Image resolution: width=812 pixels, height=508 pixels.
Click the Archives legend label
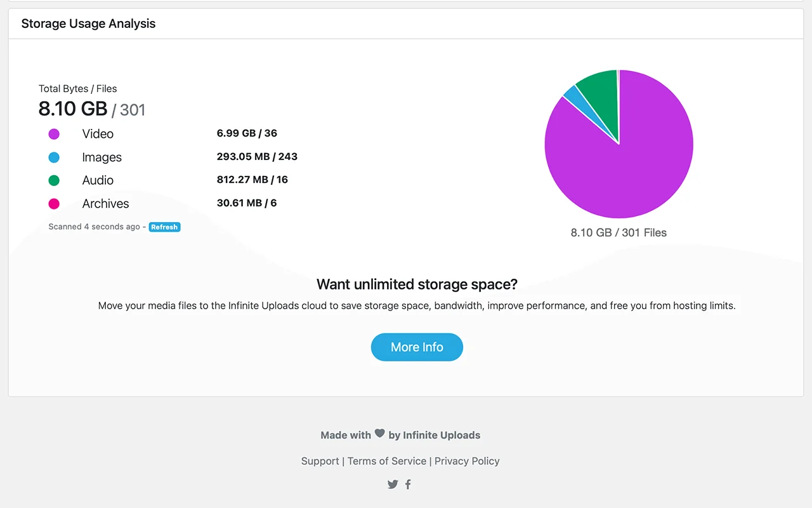click(x=105, y=204)
